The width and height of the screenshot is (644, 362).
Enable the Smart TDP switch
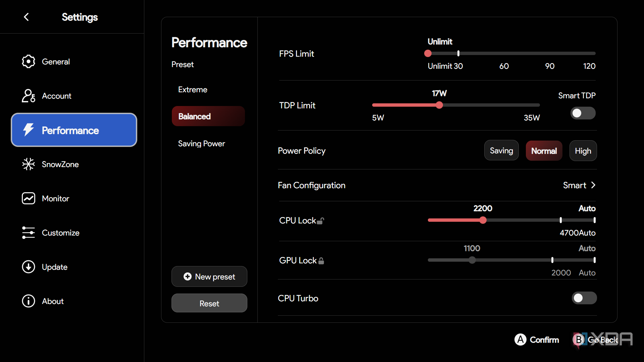tap(583, 113)
